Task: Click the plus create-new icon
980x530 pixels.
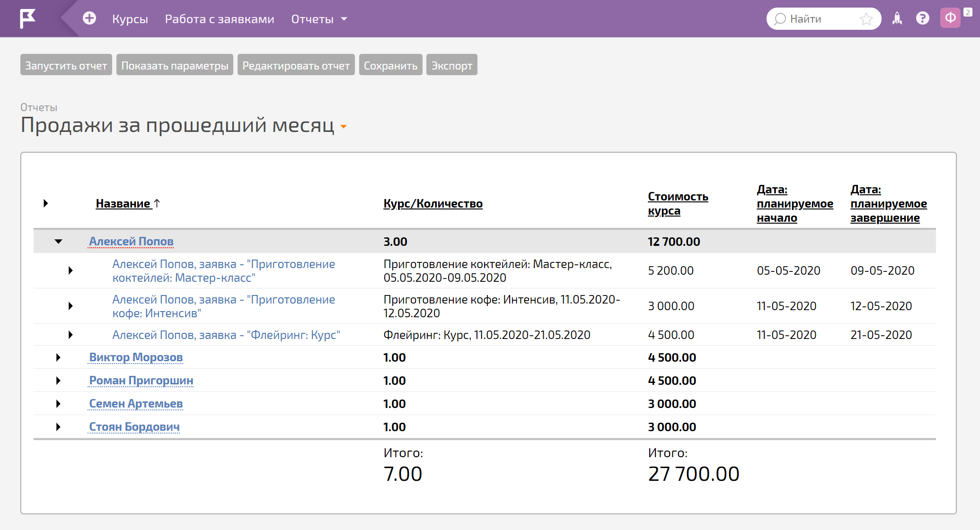Action: pos(89,18)
